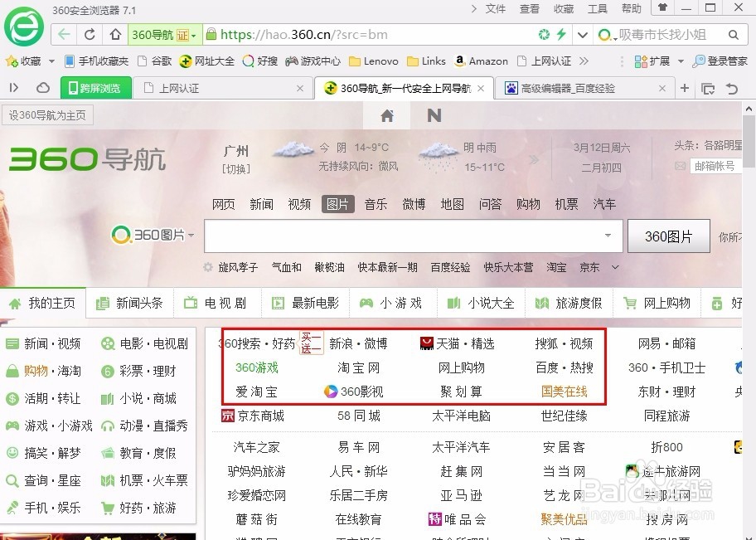The height and width of the screenshot is (540, 756).
Task: Open 购物 sidebar category link
Action: (36, 371)
